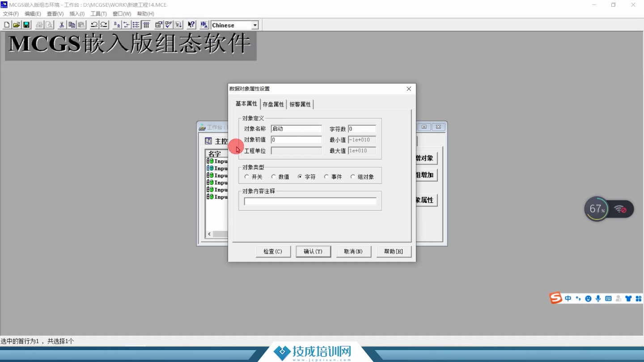Copy the selection with the Copy icon
Viewport: 644px width, 362px height.
(72, 25)
